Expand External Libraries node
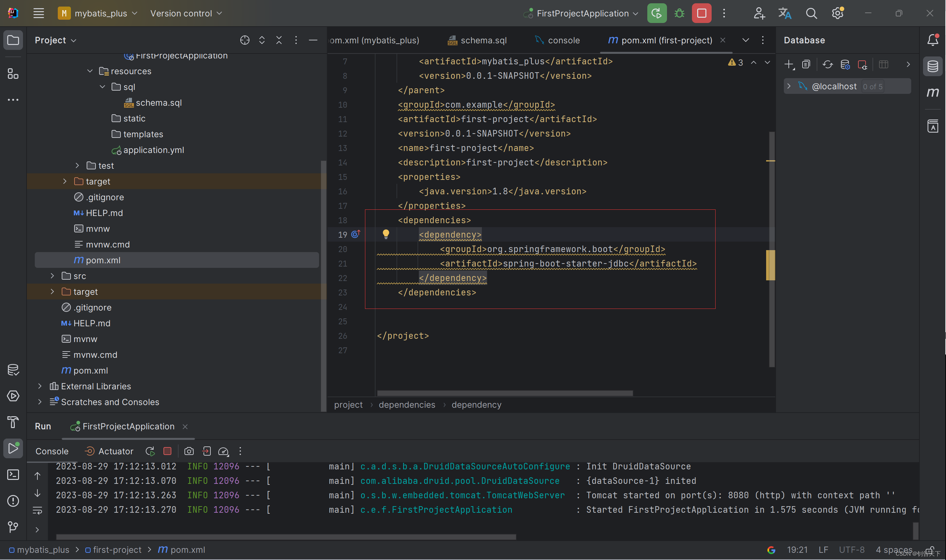 [x=40, y=386]
